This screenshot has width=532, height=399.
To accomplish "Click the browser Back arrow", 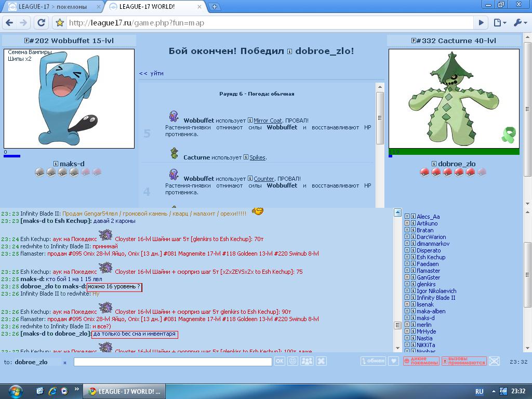I will coord(9,23).
